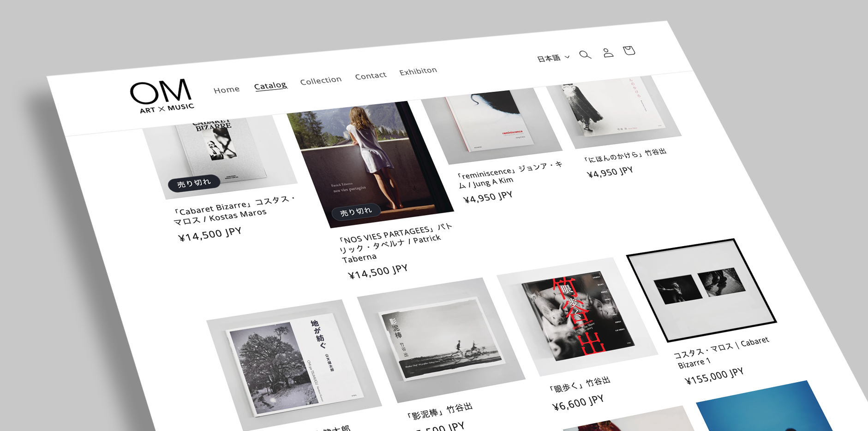Click the ¥4,950 JPY price under reminiscence
This screenshot has height=431, width=868.
point(488,197)
